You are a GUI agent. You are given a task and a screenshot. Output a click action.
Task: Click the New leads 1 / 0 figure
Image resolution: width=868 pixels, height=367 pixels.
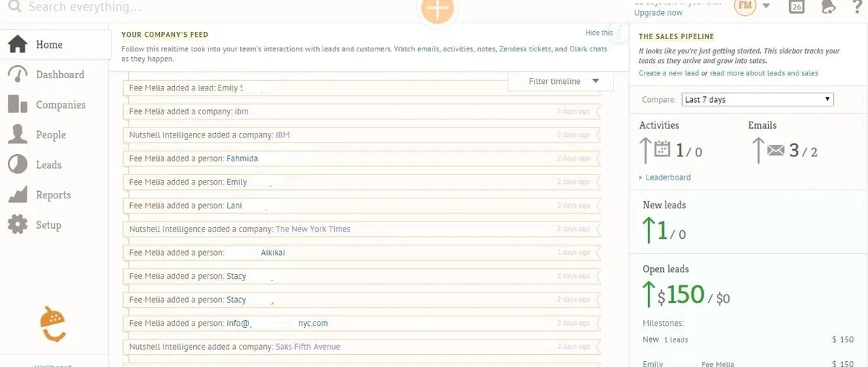[665, 231]
